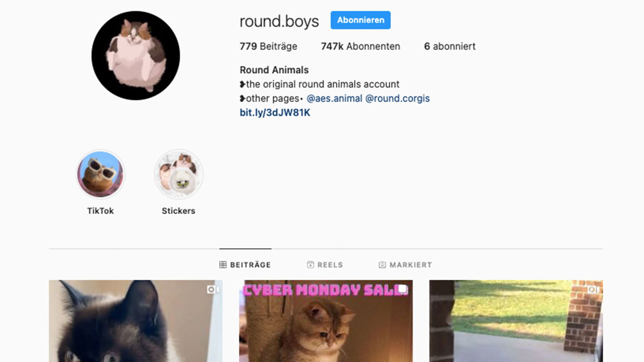View the 747k Abonnenten list
Screen dimensions: 644x362
(360, 46)
